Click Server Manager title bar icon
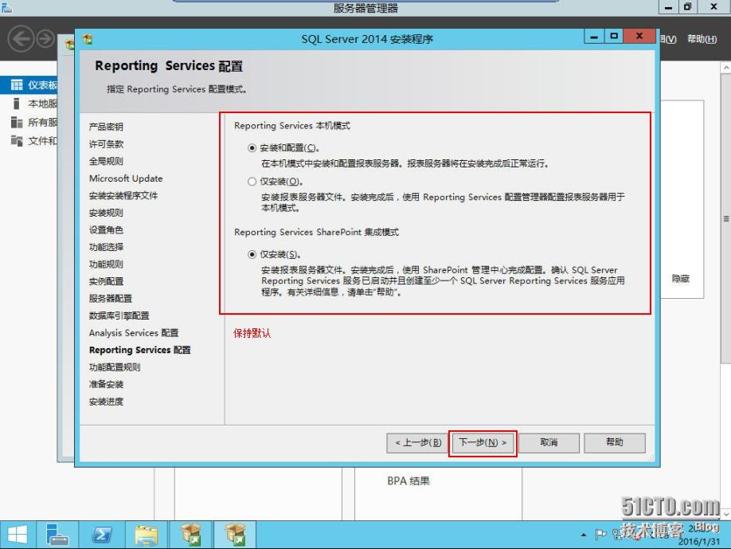Image resolution: width=731 pixels, height=549 pixels. coord(7,7)
